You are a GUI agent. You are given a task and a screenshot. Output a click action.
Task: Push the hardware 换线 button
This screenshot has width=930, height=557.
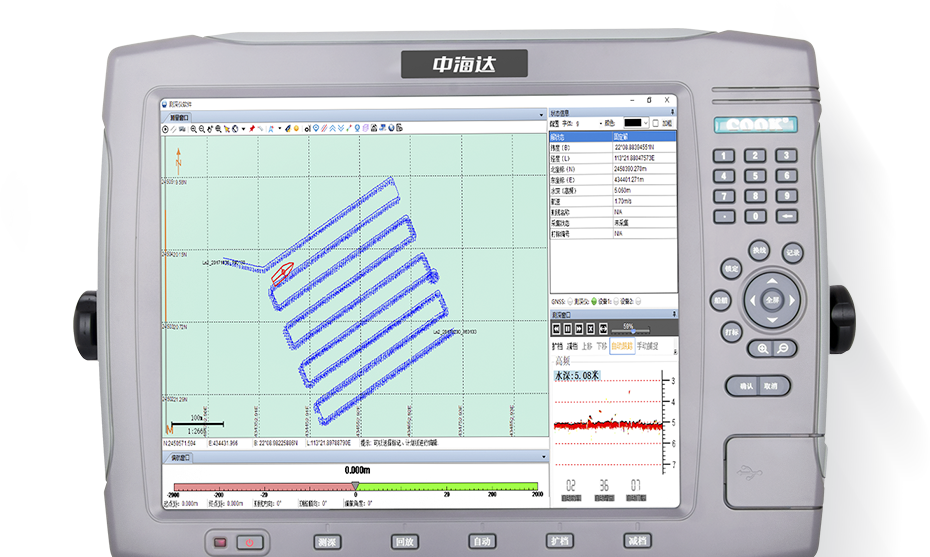pyautogui.click(x=759, y=250)
